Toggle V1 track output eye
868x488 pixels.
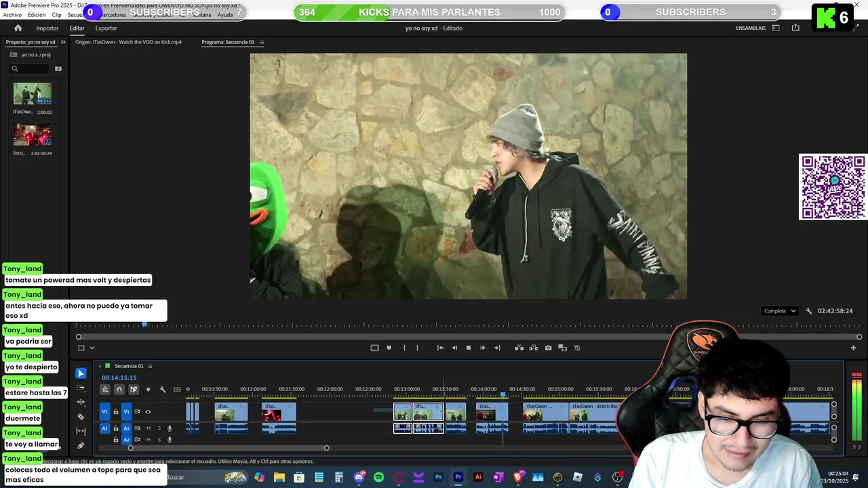148,411
